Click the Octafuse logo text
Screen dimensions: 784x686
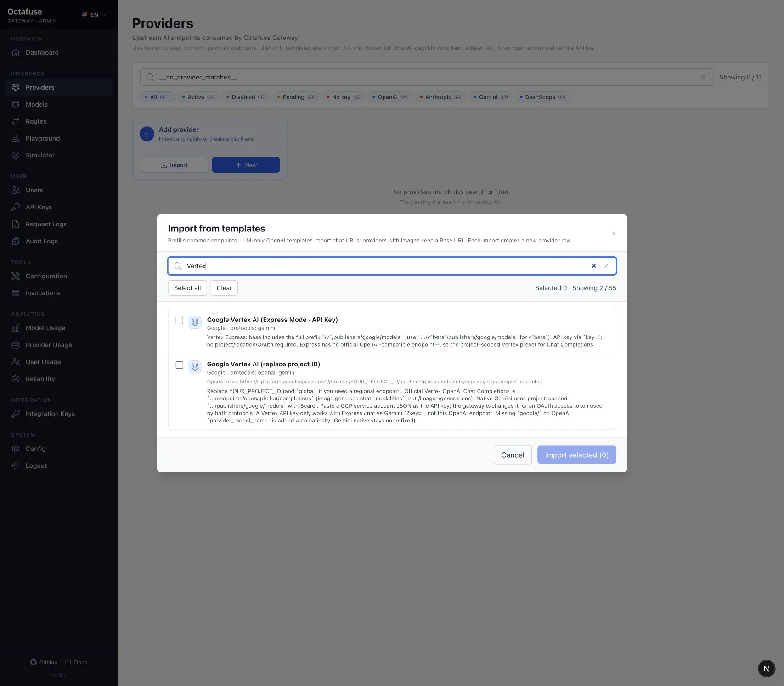click(x=25, y=11)
